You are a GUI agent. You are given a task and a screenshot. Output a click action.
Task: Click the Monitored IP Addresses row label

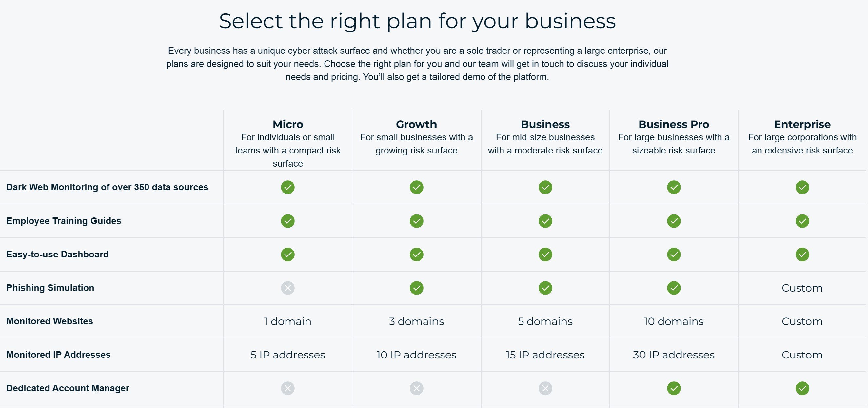pyautogui.click(x=58, y=355)
